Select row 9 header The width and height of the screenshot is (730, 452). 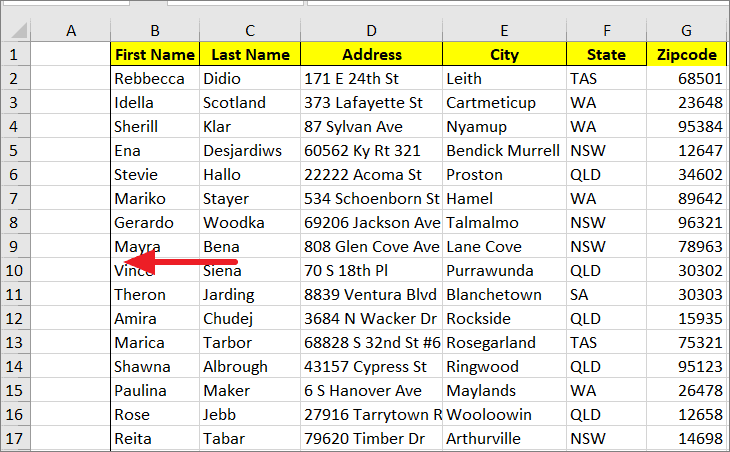point(15,246)
